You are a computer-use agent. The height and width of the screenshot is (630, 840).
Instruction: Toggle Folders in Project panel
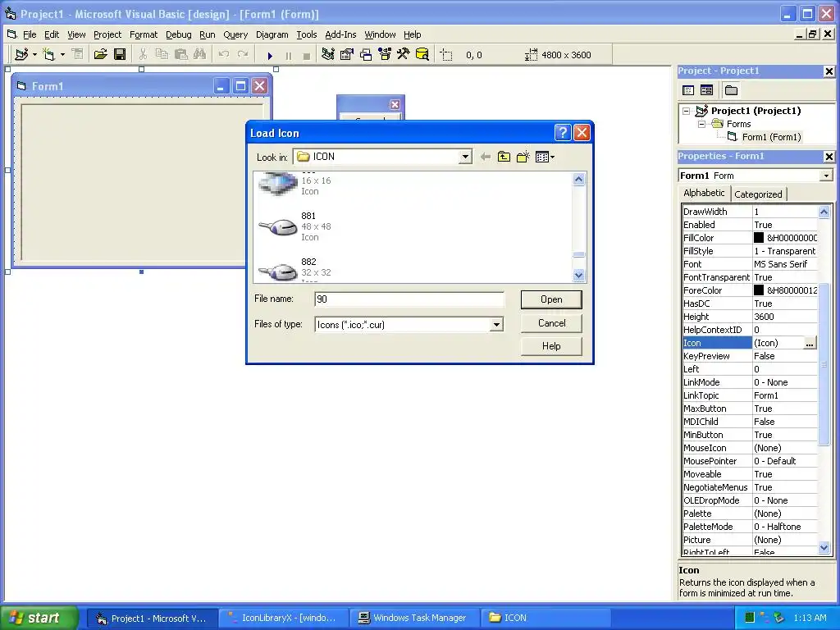tap(731, 90)
